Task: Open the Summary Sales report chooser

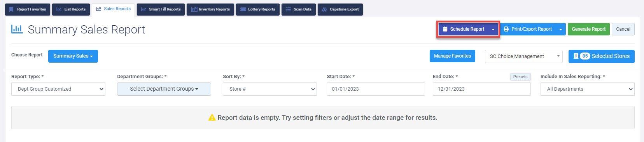Action: [73, 56]
